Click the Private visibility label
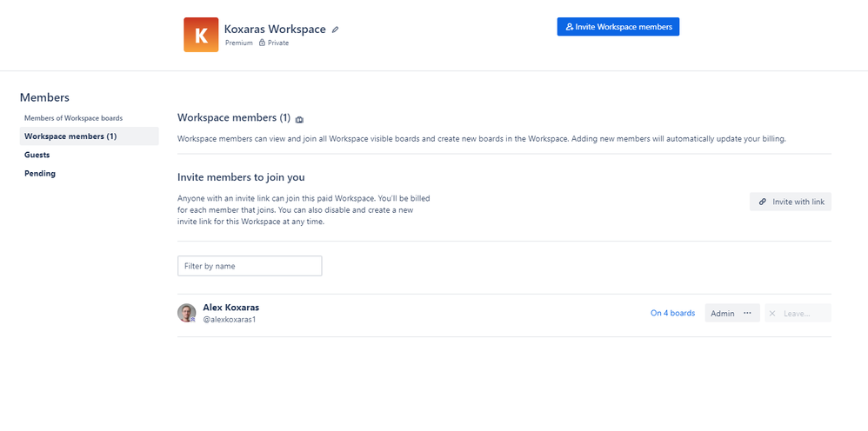This screenshot has height=431, width=868. point(278,43)
